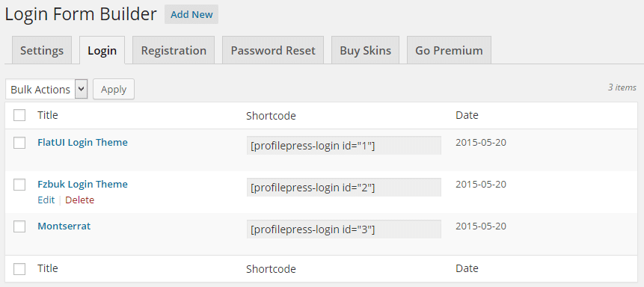This screenshot has width=644, height=287.
Task: Click Edit under Fzbuk Login Theme
Action: pyautogui.click(x=46, y=200)
